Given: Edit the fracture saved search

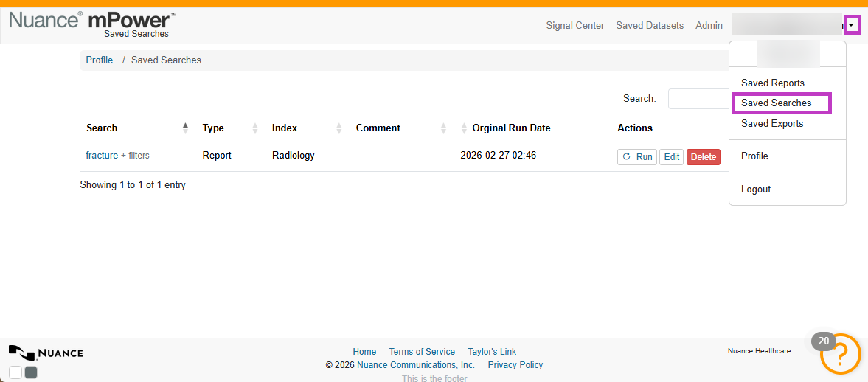Looking at the screenshot, I should 672,156.
